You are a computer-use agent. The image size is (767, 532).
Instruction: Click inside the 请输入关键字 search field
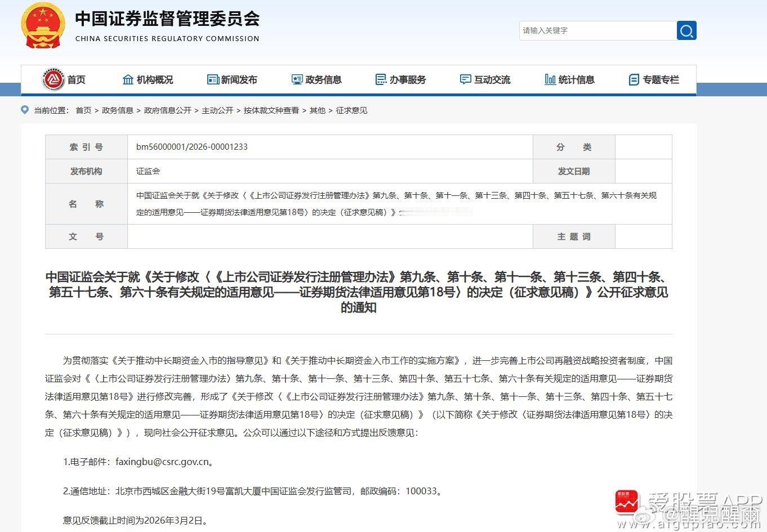(x=597, y=31)
